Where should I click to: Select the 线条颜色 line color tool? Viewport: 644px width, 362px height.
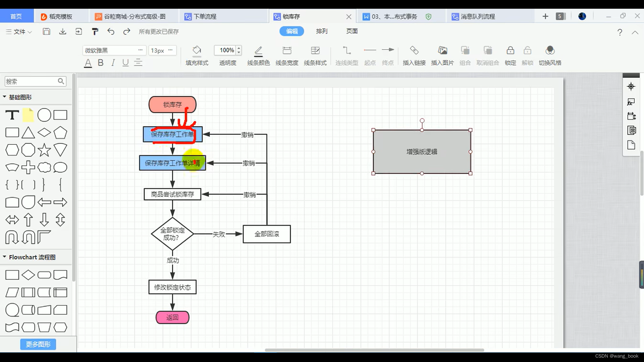tap(258, 52)
